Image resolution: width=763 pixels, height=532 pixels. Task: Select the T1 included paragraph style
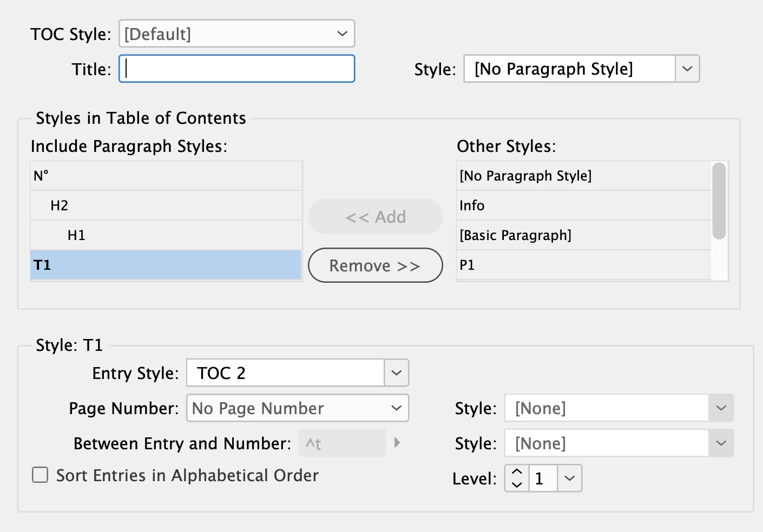166,265
